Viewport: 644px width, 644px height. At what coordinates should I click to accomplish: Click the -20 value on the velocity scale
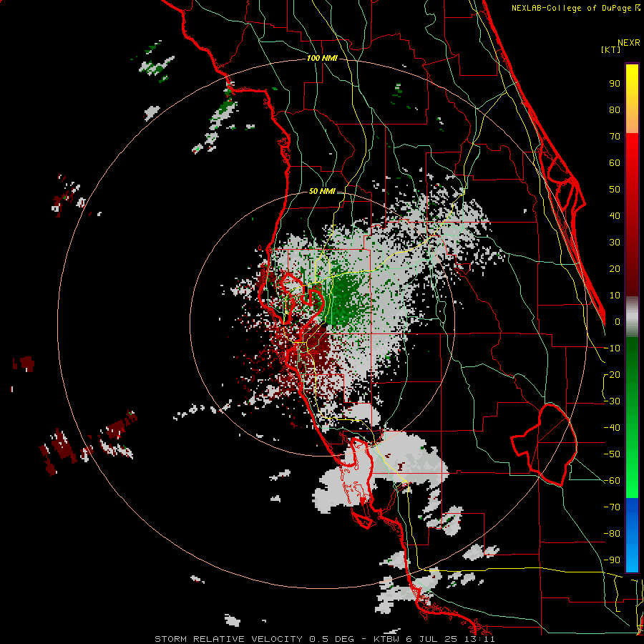(612, 374)
